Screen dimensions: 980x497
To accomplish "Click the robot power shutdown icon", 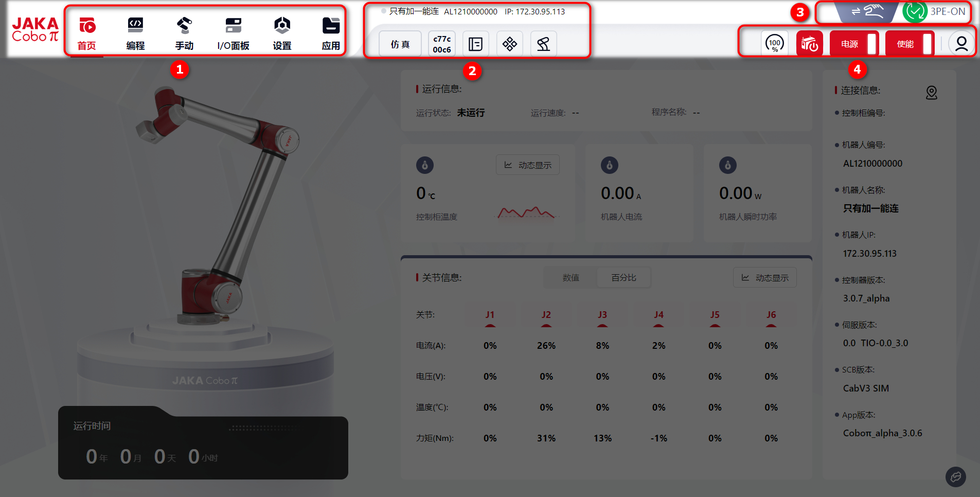I will tap(809, 44).
